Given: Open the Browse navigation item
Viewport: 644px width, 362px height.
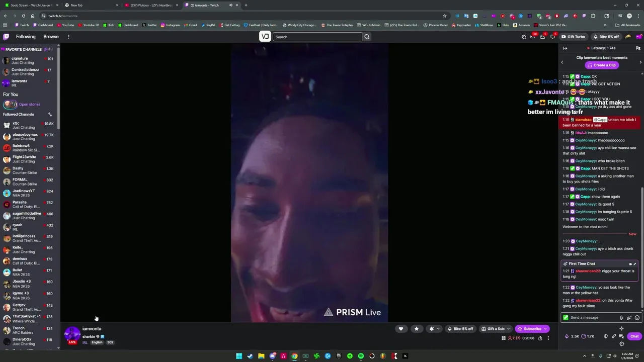Looking at the screenshot, I should pyautogui.click(x=51, y=37).
